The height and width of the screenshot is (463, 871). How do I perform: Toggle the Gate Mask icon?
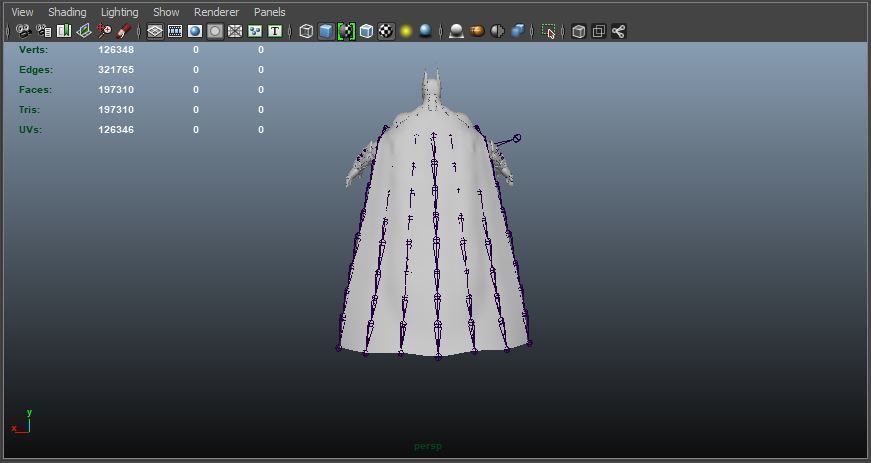pyautogui.click(x=214, y=31)
